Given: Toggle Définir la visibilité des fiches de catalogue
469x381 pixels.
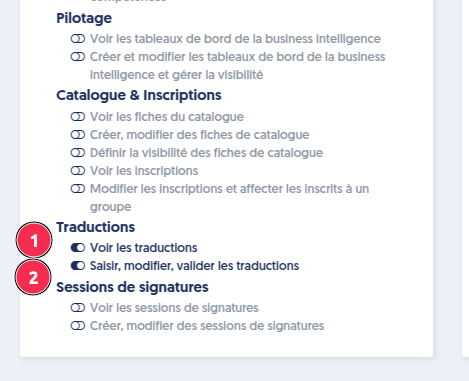Looking at the screenshot, I should (78, 153).
